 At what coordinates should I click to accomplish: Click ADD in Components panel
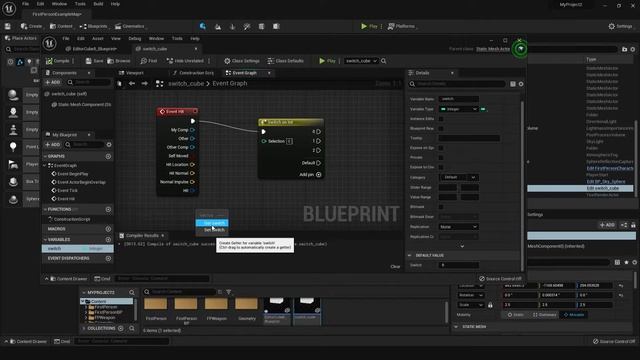pyautogui.click(x=53, y=82)
